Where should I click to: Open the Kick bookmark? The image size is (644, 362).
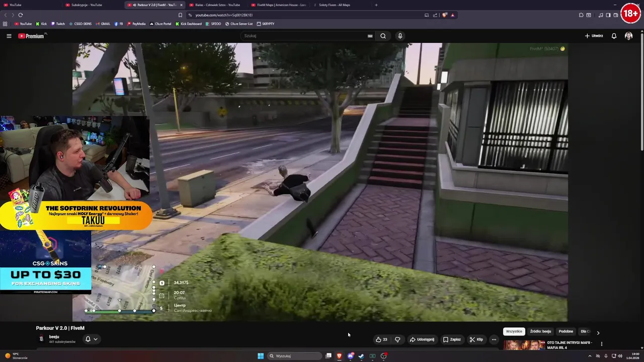pyautogui.click(x=41, y=24)
